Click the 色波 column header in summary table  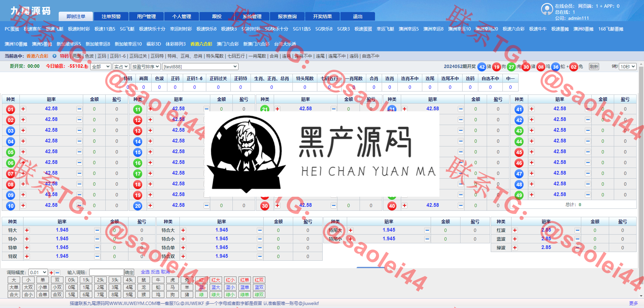click(x=159, y=78)
